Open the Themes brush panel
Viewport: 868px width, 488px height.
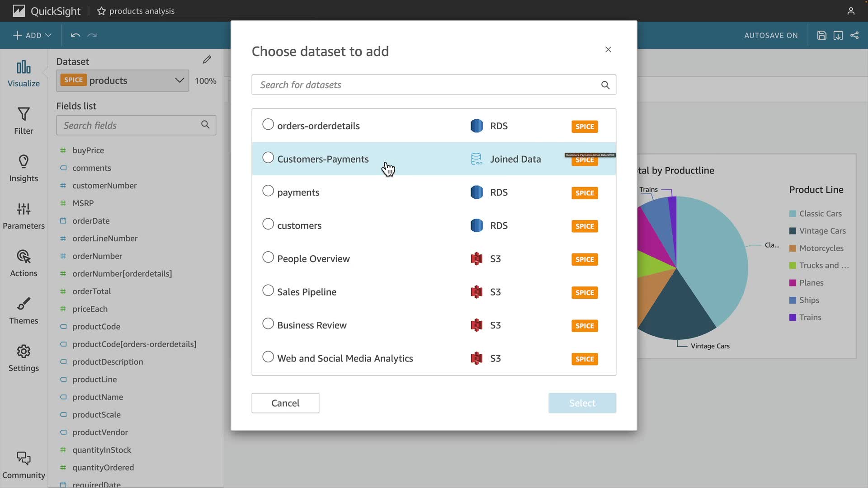(x=24, y=310)
